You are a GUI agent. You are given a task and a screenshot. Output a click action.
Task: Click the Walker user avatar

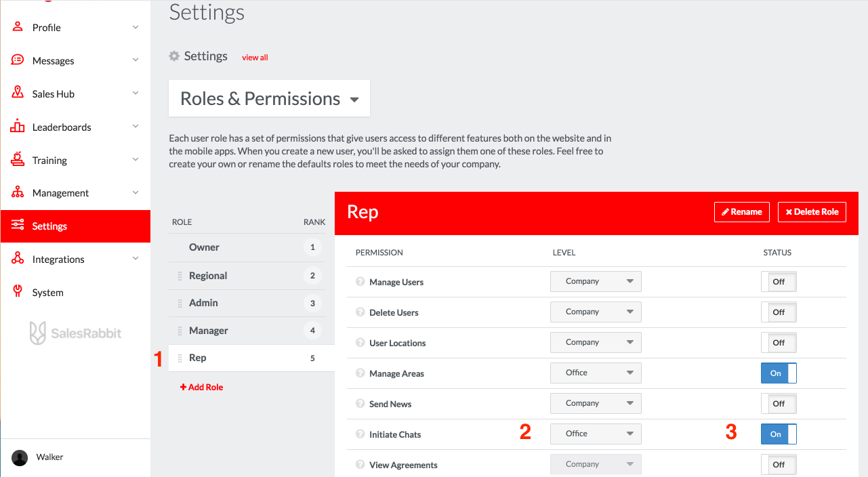[20, 458]
